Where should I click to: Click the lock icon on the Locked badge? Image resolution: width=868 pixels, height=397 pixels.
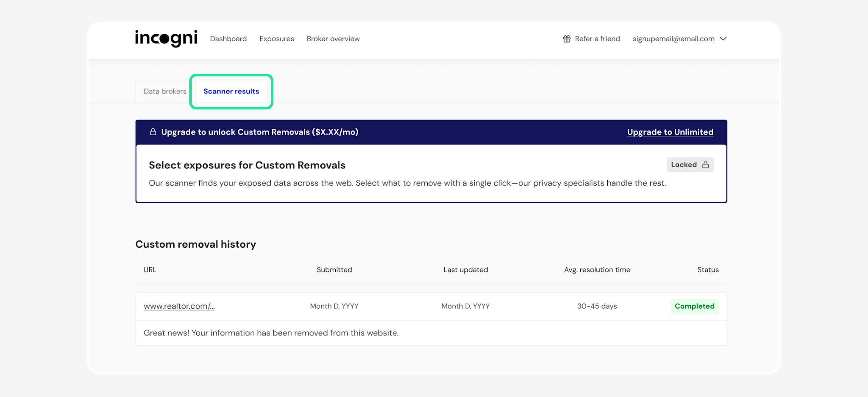[705, 165]
